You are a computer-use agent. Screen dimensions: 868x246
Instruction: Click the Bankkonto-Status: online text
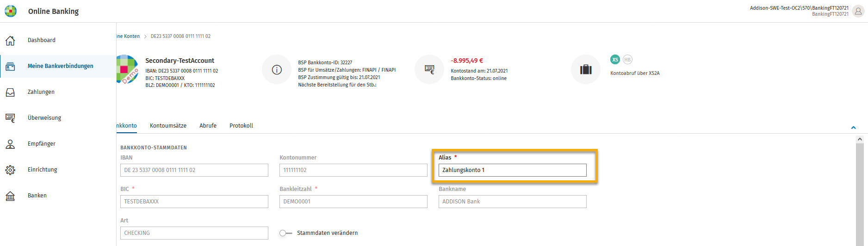pyautogui.click(x=479, y=78)
